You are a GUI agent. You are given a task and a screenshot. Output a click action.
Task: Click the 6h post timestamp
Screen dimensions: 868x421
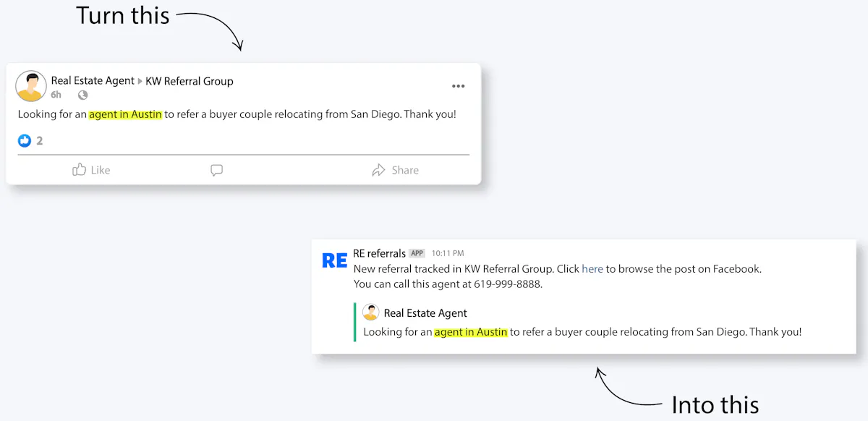point(56,95)
